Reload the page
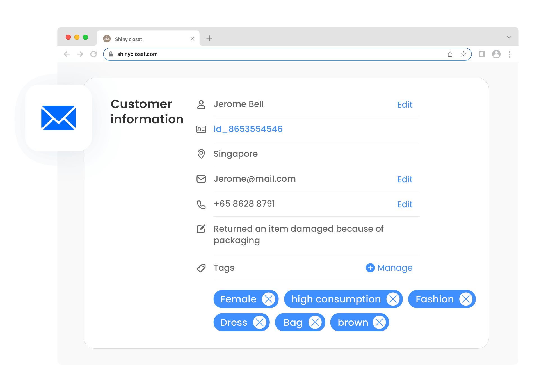 point(93,54)
